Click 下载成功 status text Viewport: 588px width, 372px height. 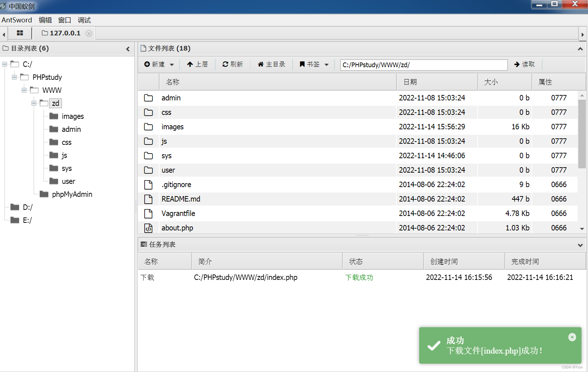(x=359, y=277)
